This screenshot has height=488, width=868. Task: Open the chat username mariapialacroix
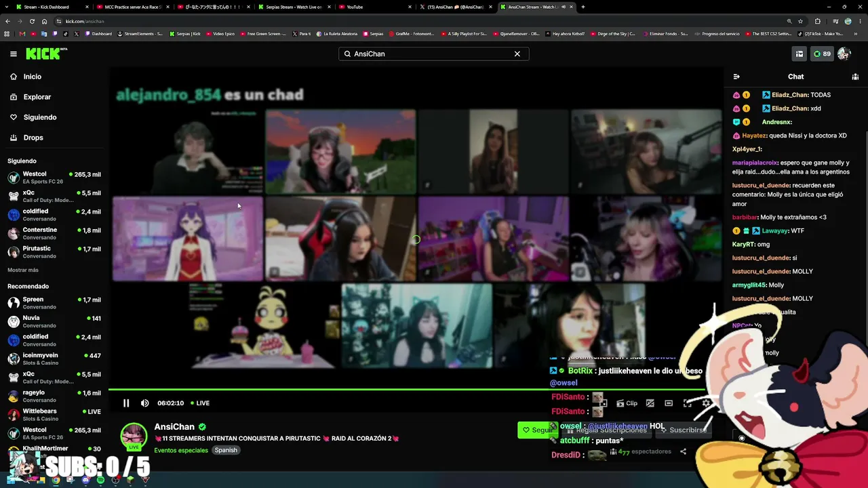(755, 163)
